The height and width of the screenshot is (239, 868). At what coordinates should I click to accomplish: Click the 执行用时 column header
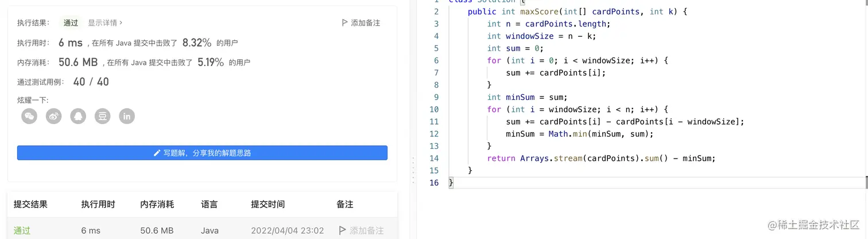tap(98, 204)
